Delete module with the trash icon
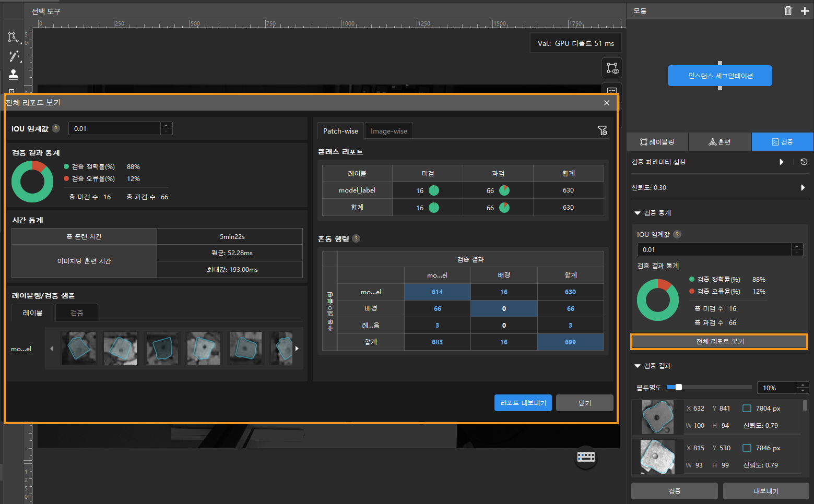Image resolution: width=814 pixels, height=504 pixels. pos(788,11)
